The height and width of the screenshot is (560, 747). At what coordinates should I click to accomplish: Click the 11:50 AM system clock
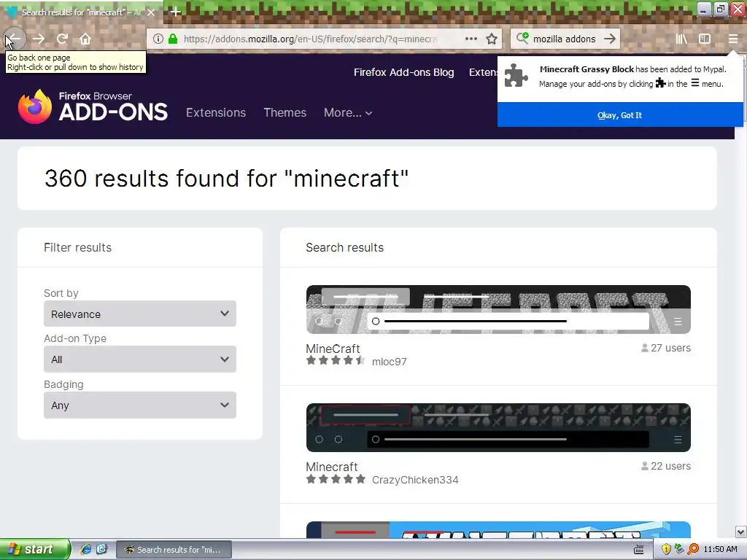click(720, 550)
